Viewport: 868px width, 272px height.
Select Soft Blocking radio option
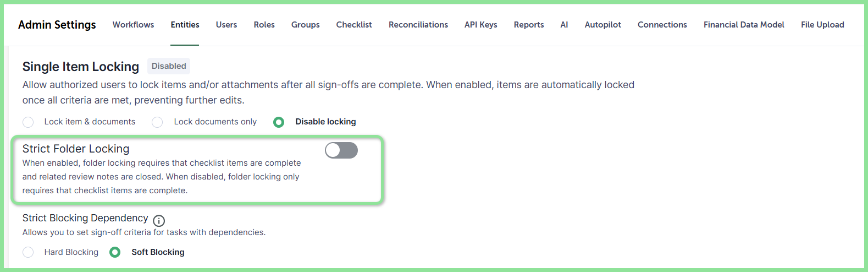pos(115,252)
